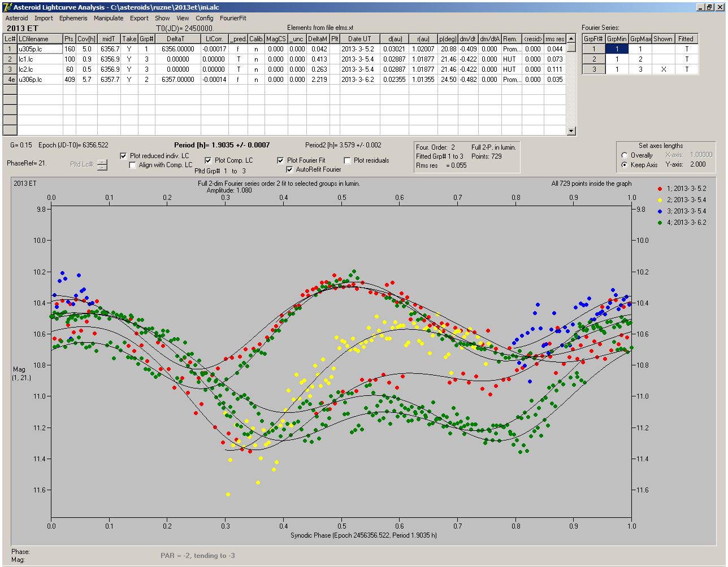
Task: Click the lc1.lc filename cell
Action: coord(40,59)
